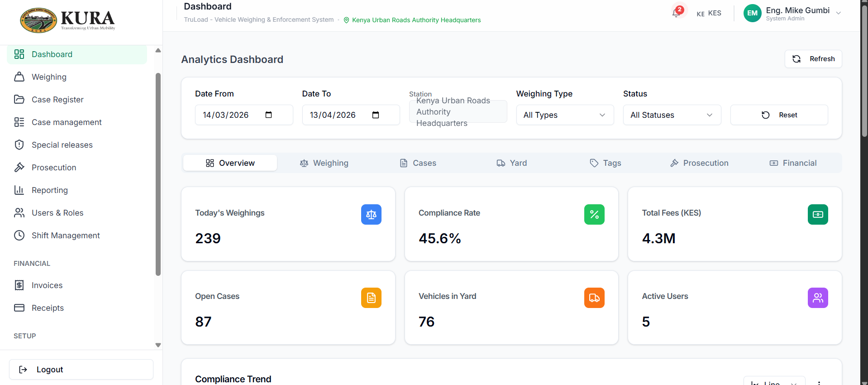The width and height of the screenshot is (868, 385).
Task: Click the 239 Today's Weighings value
Action: click(208, 238)
